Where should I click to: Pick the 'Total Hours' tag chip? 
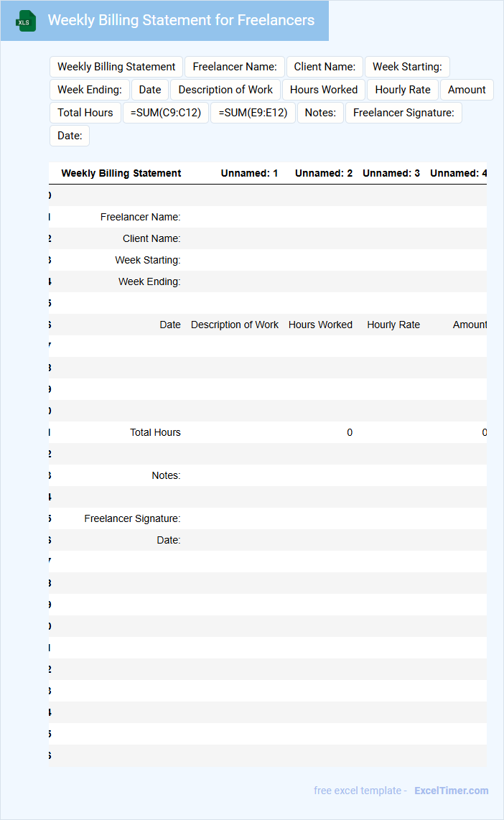click(x=85, y=113)
